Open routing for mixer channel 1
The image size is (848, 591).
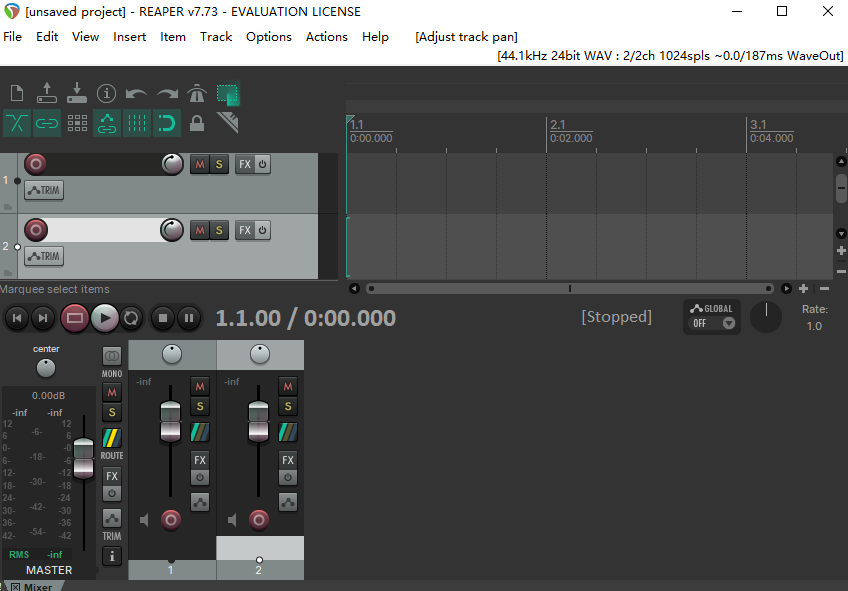200,432
